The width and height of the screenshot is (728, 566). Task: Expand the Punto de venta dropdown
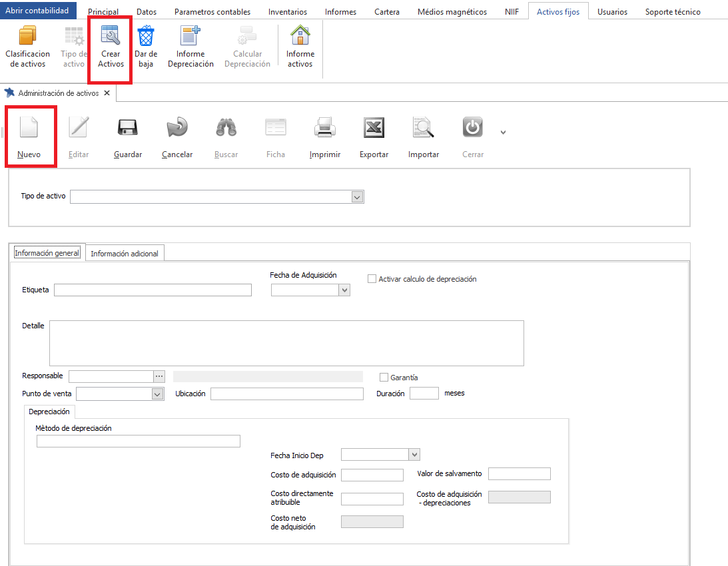tap(157, 394)
